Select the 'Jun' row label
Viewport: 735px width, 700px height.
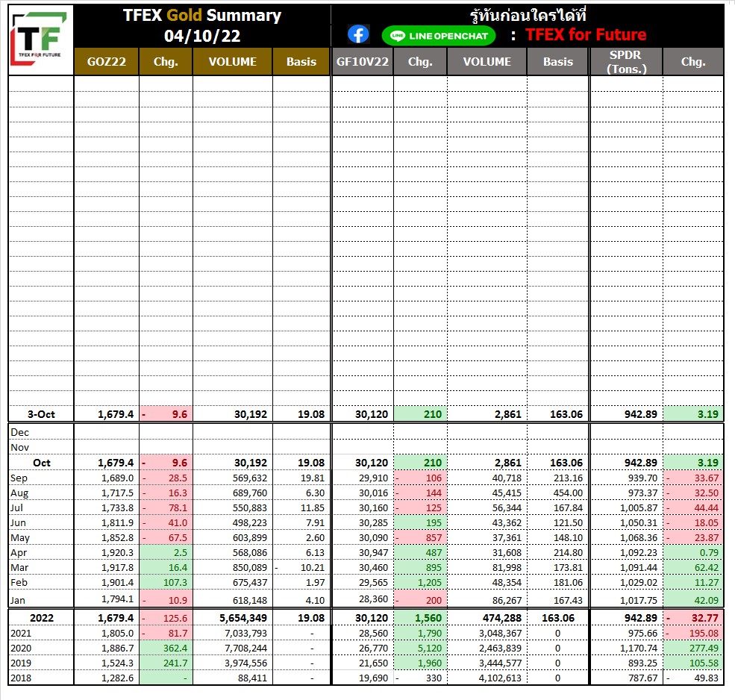point(18,523)
